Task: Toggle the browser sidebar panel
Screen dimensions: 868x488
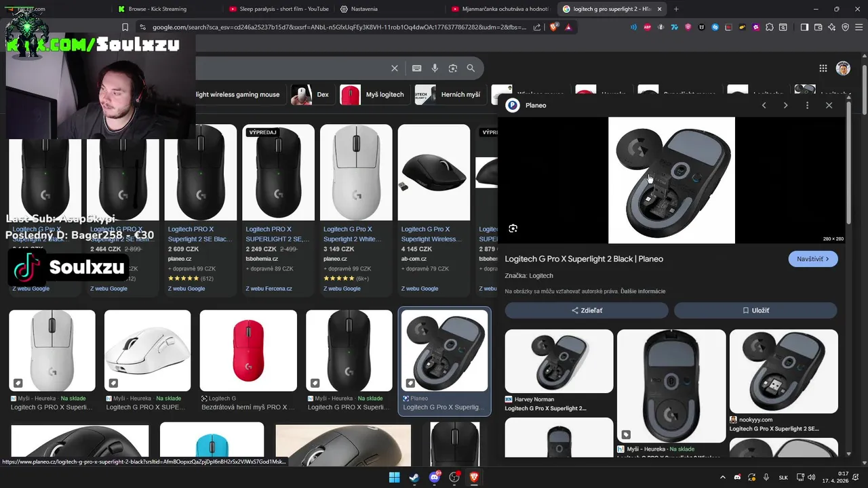Action: pos(804,27)
